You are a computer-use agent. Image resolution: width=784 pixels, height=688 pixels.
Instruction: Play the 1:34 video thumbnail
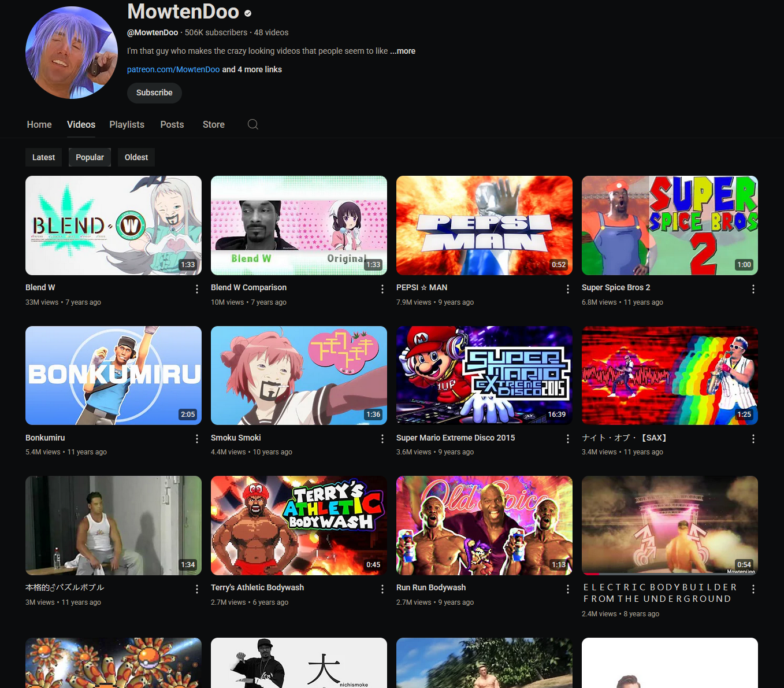pos(113,526)
